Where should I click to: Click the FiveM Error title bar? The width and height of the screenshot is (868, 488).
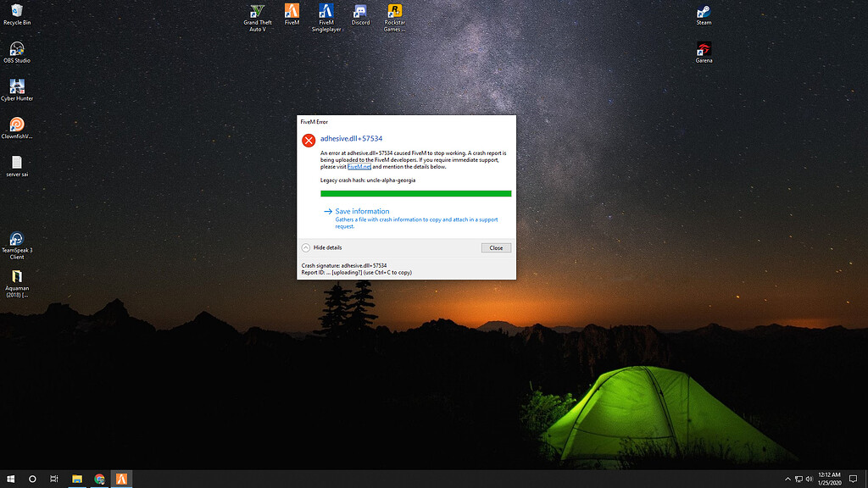(x=406, y=122)
